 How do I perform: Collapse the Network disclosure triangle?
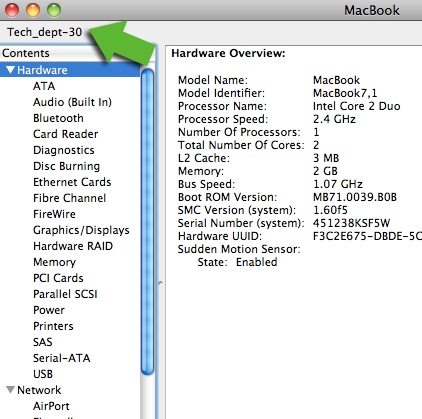(x=10, y=390)
